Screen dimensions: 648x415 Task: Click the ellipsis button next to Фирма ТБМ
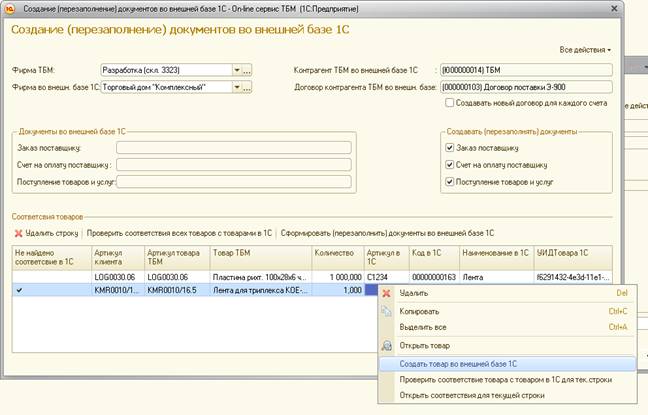[247, 70]
